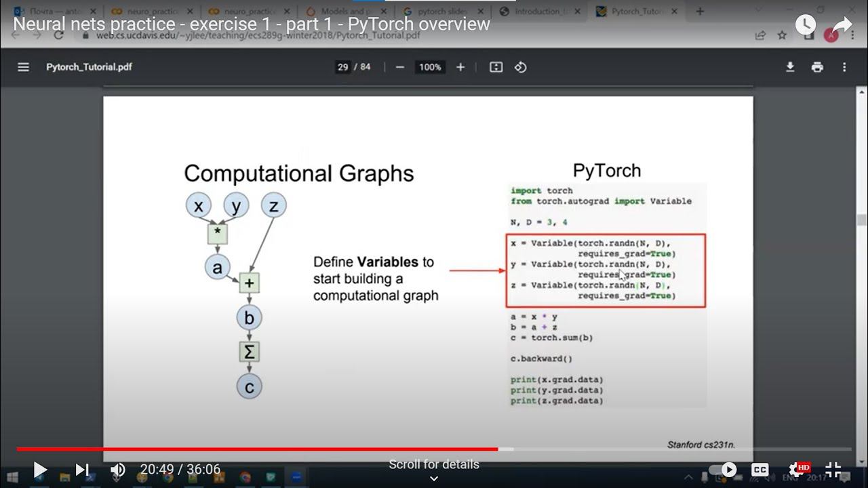Zoom out the PDF with minus
Screen dimensions: 868x488
pyautogui.click(x=400, y=67)
